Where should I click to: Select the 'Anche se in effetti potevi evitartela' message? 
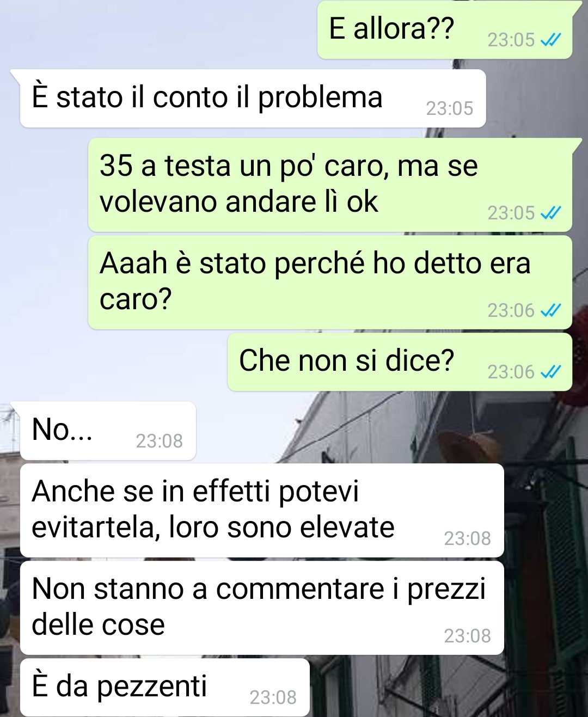[x=262, y=511]
